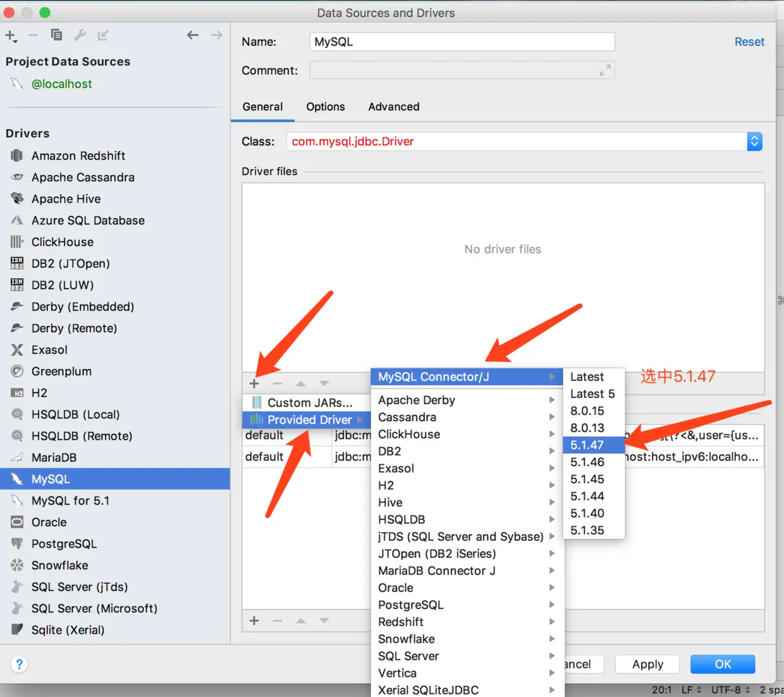Expand the Cassandra driver submenu
784x697 pixels.
[x=467, y=417]
